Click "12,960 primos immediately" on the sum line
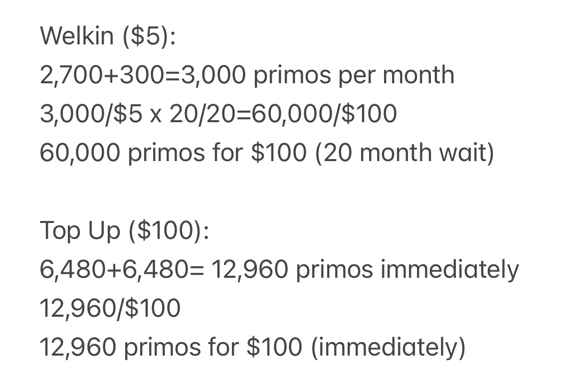 (x=365, y=270)
